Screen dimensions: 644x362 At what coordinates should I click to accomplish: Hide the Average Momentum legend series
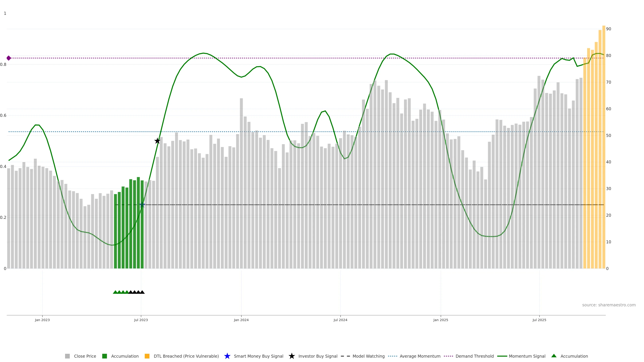click(420, 356)
